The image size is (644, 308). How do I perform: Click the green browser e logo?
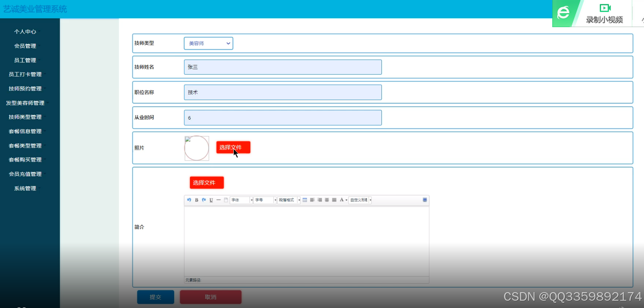(x=563, y=13)
